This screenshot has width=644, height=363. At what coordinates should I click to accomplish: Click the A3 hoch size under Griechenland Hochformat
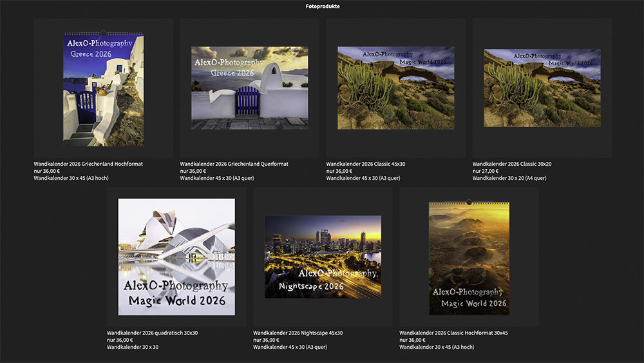point(71,179)
